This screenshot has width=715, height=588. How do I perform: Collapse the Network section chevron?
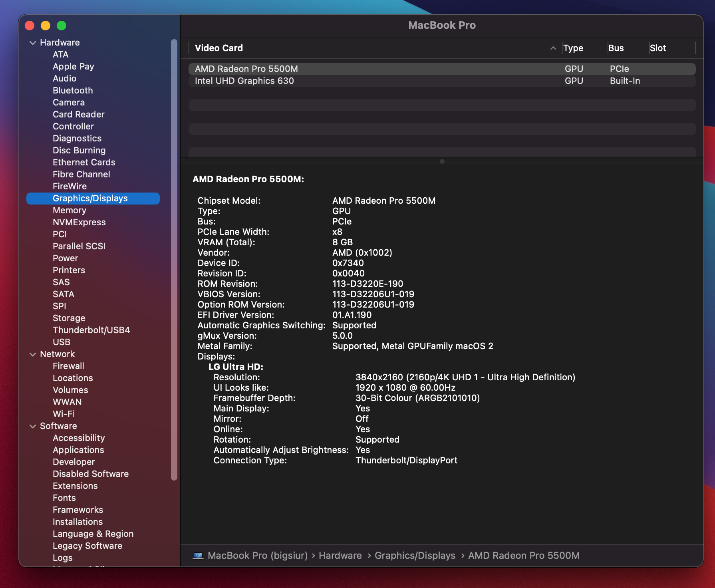(33, 354)
